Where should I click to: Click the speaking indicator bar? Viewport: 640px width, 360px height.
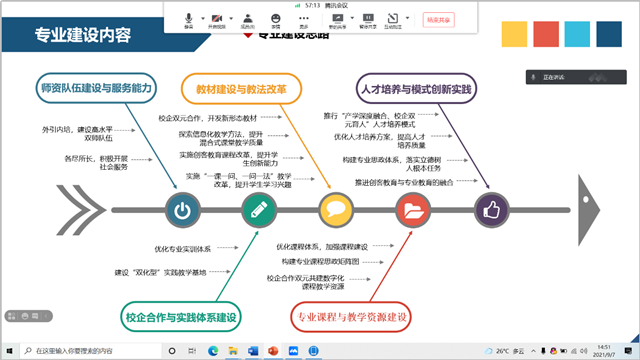[x=576, y=77]
